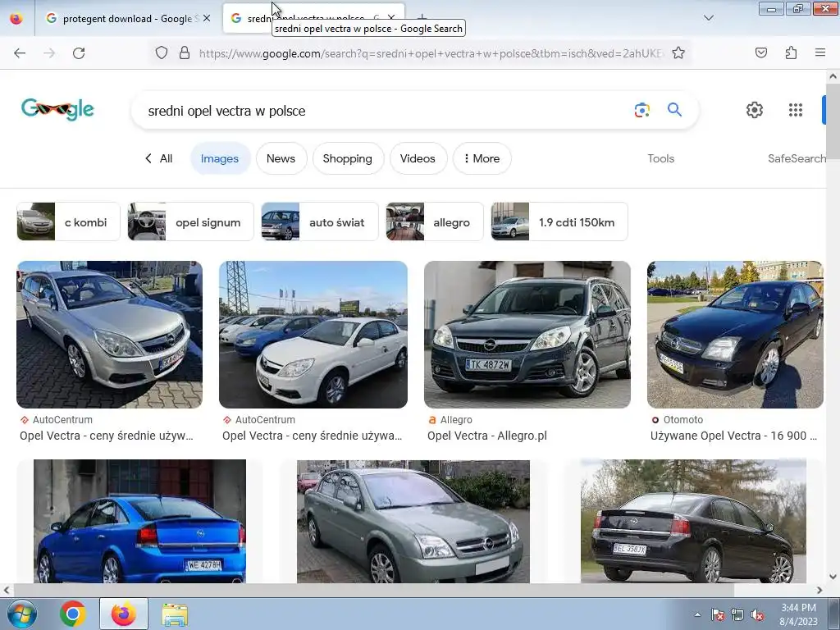Filter by allegro chip
This screenshot has width=840, height=630.
tap(435, 221)
